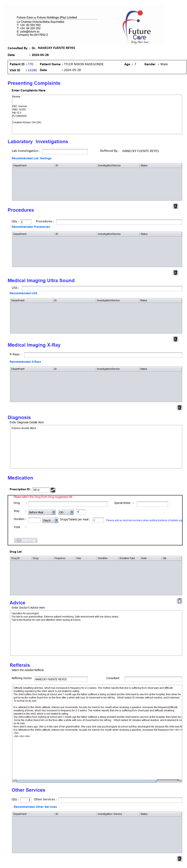The image size is (187, 868).
Task: Open the OD frequency dropdown
Action: tap(66, 512)
